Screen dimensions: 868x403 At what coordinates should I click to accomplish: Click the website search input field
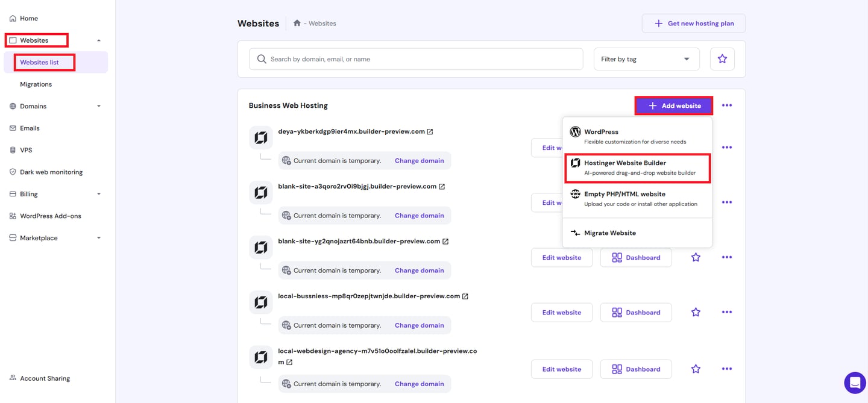[416, 59]
